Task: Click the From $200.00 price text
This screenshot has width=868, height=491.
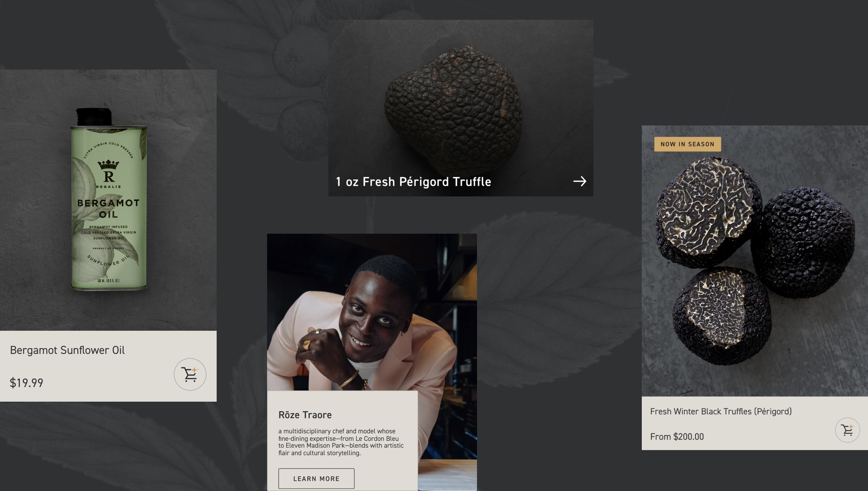Action: pyautogui.click(x=677, y=437)
